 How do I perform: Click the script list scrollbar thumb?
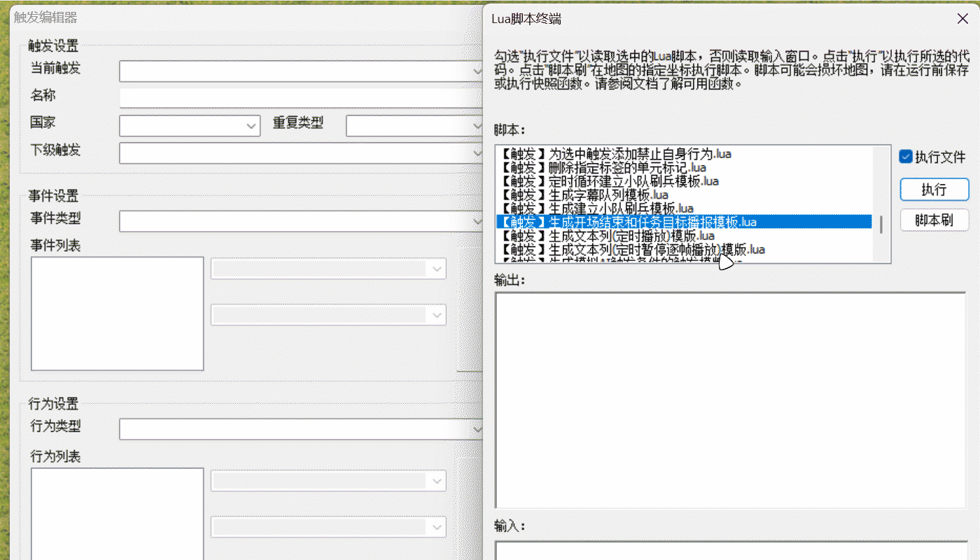pyautogui.click(x=881, y=224)
